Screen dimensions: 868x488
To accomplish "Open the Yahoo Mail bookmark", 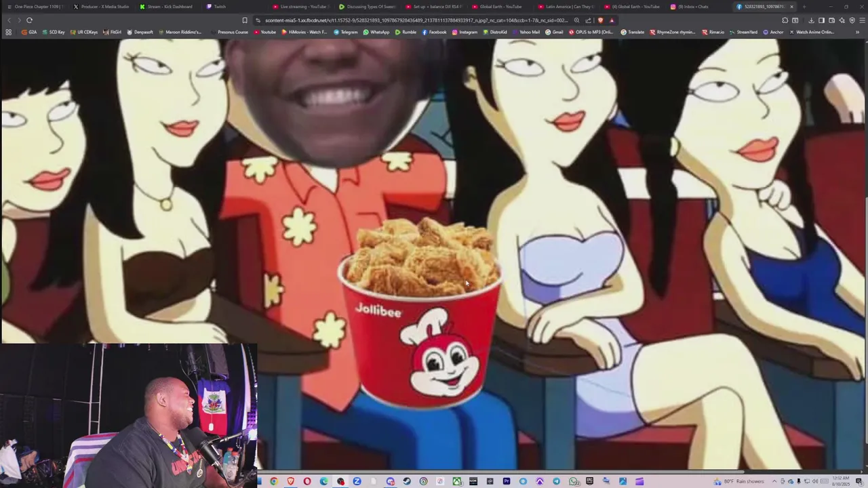I will [x=526, y=32].
